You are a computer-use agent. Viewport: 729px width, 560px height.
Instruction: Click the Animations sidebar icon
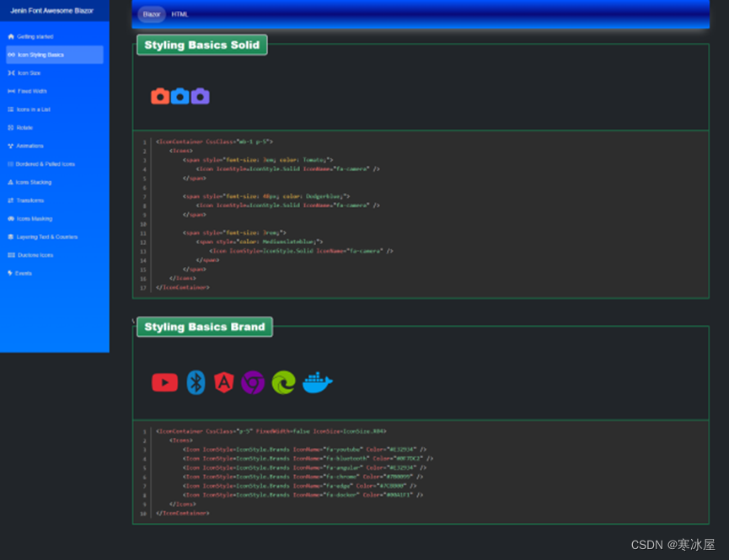click(x=10, y=146)
